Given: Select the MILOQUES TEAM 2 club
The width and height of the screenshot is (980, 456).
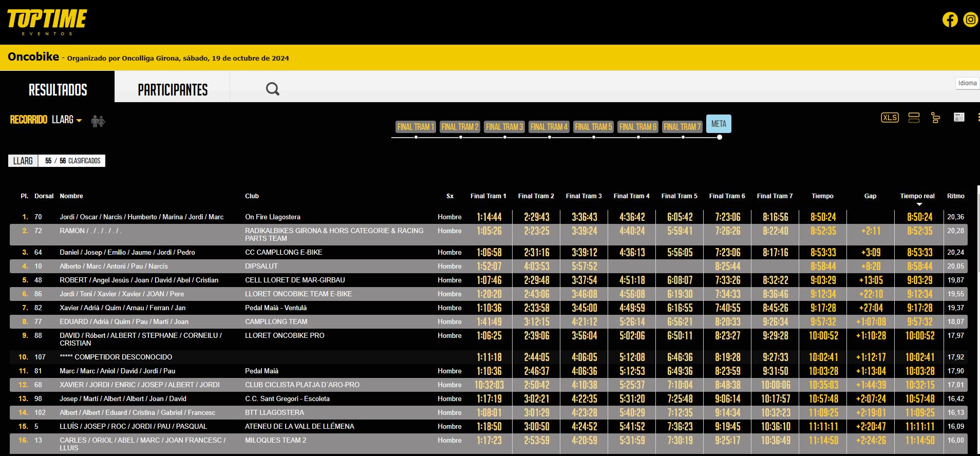Looking at the screenshot, I should click(x=275, y=440).
